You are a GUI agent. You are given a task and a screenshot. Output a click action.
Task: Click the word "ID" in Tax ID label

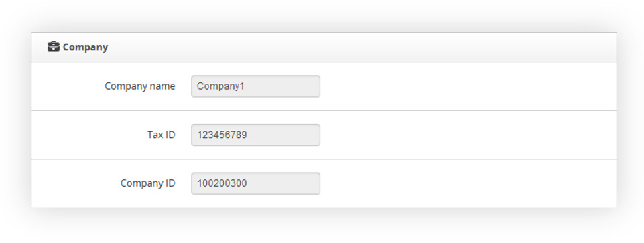tap(170, 135)
